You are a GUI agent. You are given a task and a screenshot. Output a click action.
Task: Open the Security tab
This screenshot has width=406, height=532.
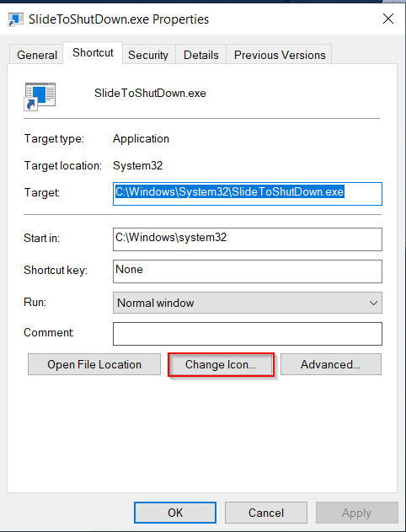[x=148, y=55]
